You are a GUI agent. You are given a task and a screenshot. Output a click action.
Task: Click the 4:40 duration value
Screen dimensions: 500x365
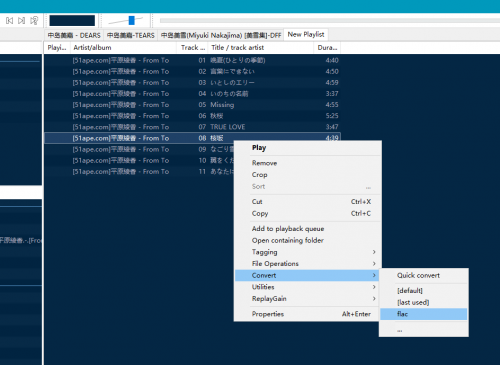tap(332, 60)
